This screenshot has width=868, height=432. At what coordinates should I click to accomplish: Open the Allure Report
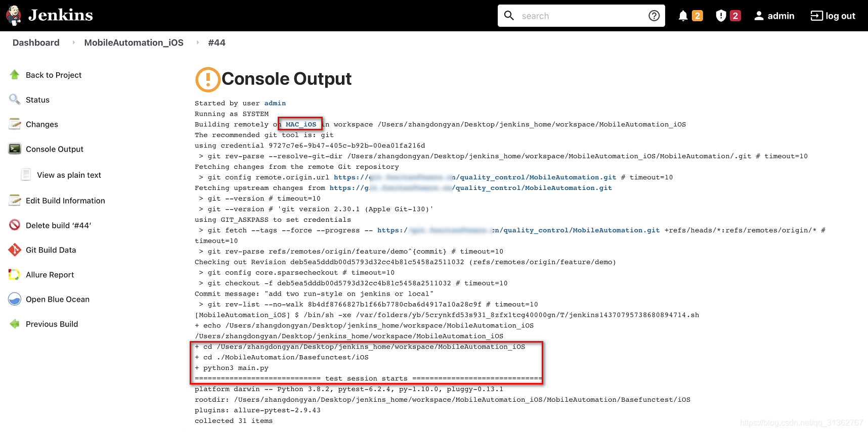click(x=50, y=275)
